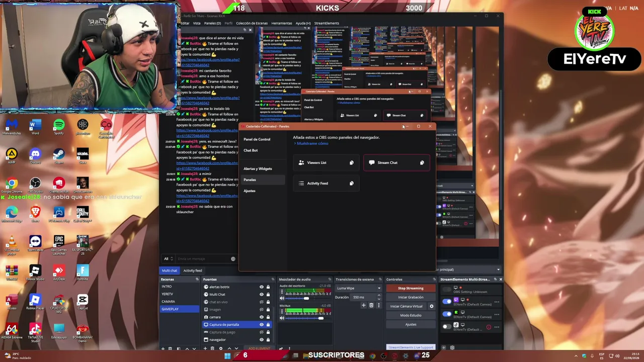The width and height of the screenshot is (644, 362).
Task: Show the Imagen source
Action: pos(261,310)
